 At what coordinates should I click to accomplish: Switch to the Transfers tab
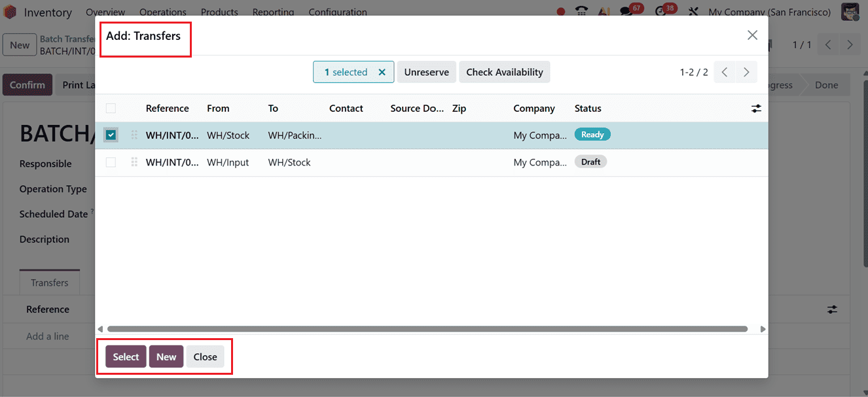click(x=49, y=282)
